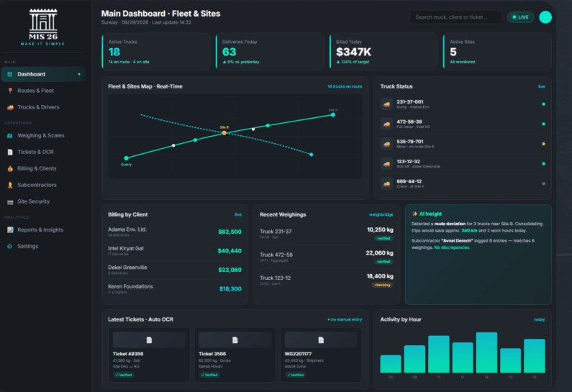572x392 pixels.
Task: Click checking badge for Truck 123-12
Action: 382,285
